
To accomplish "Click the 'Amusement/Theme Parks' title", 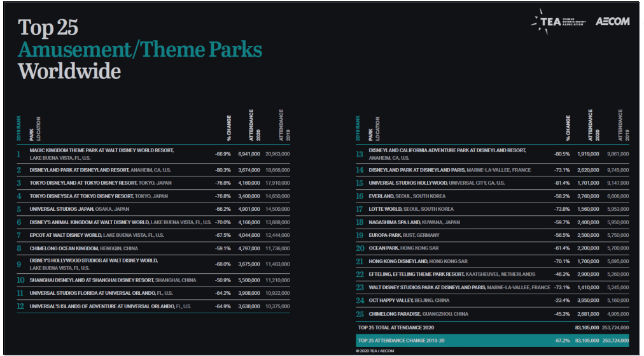I will coord(140,50).
